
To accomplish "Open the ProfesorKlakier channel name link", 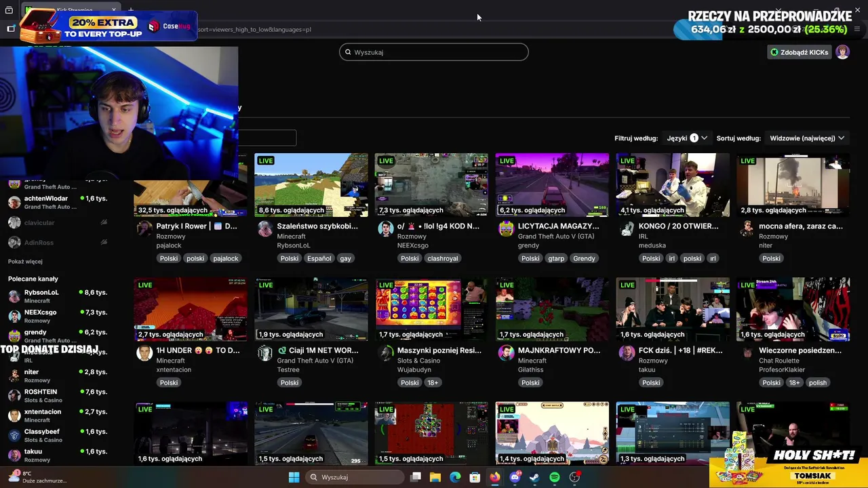I will pos(782,369).
